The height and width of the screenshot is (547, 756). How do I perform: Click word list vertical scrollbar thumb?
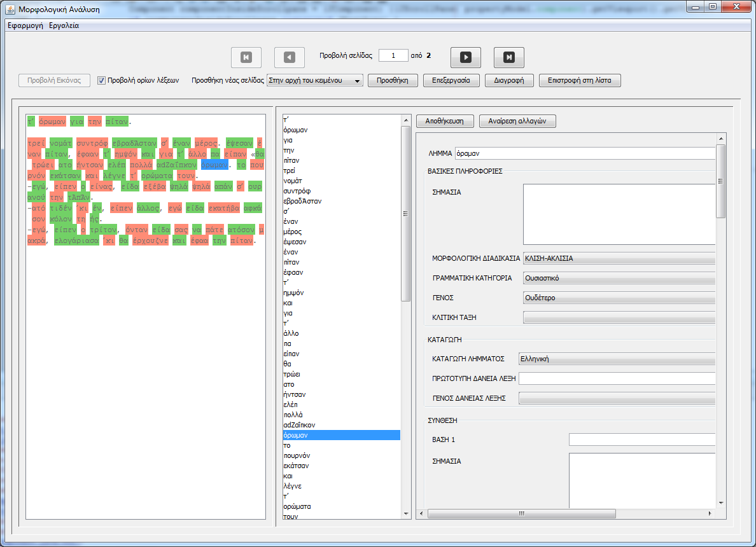(x=405, y=214)
